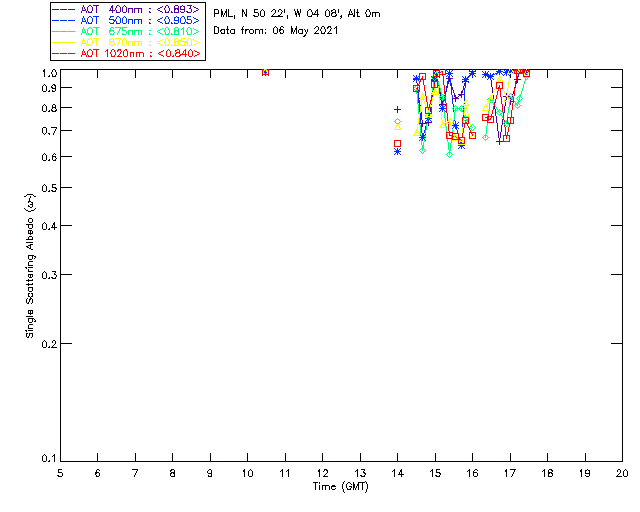
Task: Click the 0.9 y-axis tick label
Action: [x=49, y=88]
